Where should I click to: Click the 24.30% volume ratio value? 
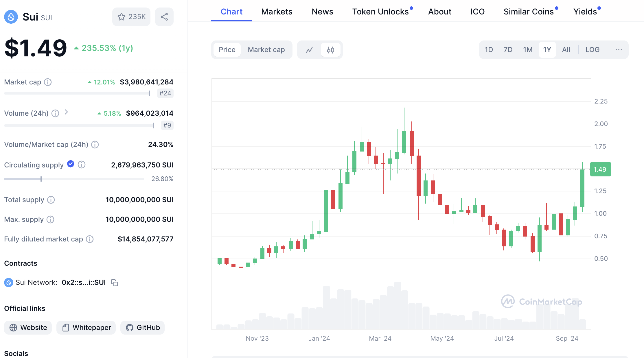point(161,145)
